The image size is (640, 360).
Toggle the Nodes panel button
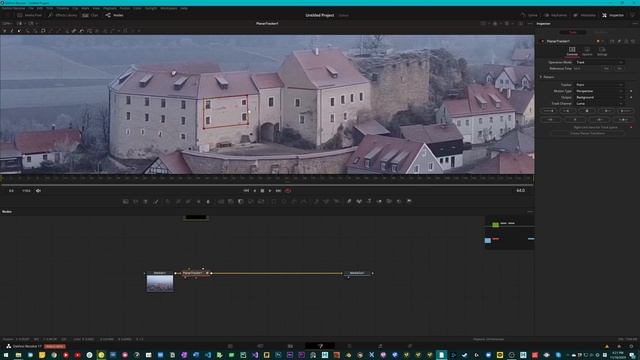click(115, 15)
